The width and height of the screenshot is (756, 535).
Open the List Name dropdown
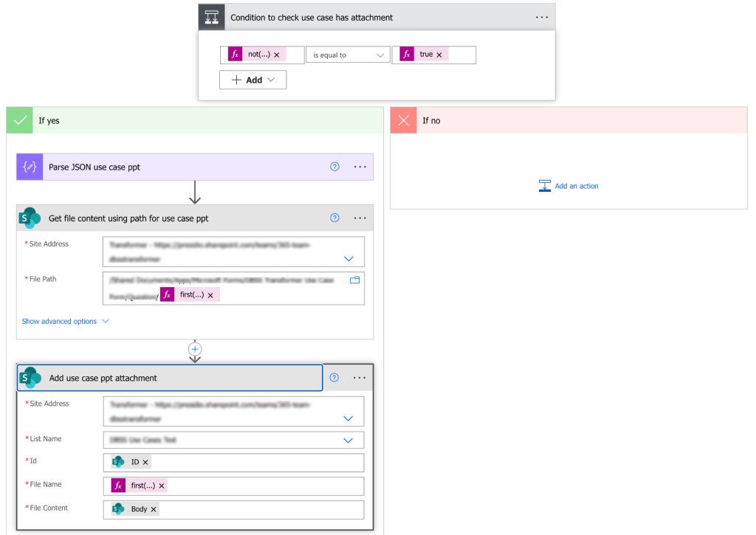tap(347, 439)
